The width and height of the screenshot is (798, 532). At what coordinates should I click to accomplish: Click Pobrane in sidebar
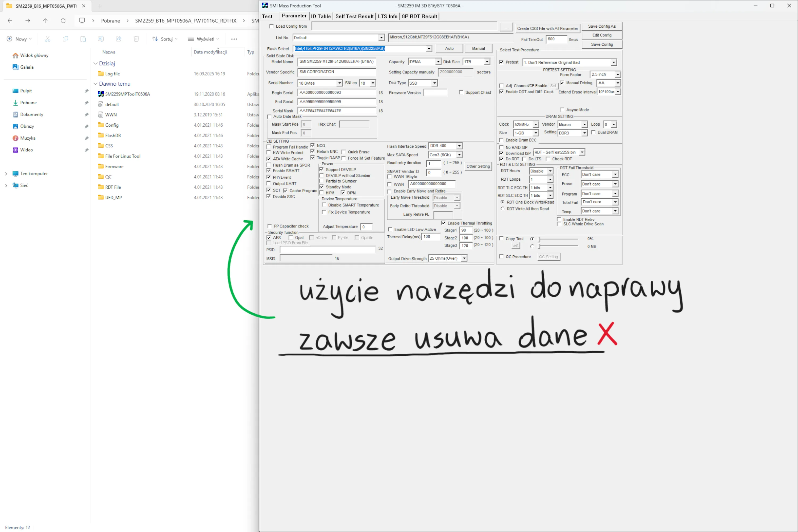coord(28,102)
